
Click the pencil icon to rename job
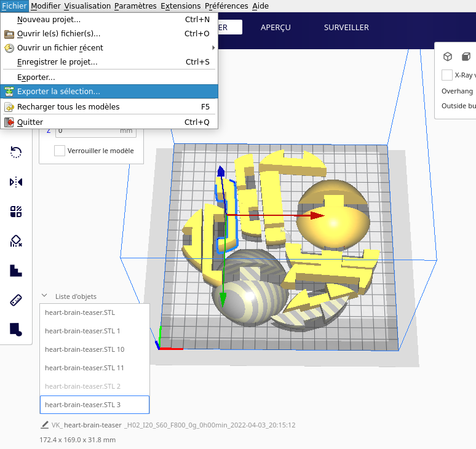45,425
